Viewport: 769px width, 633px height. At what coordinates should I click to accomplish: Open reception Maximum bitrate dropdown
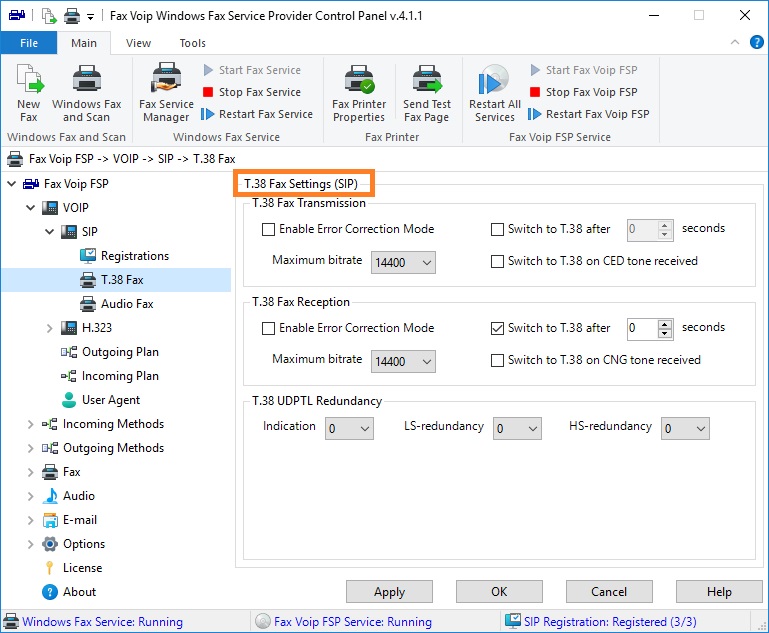(403, 361)
